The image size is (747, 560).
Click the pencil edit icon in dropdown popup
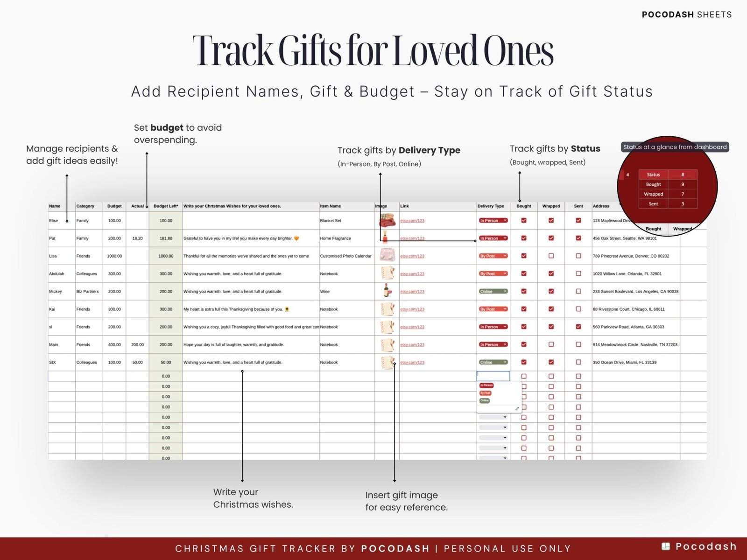point(517,409)
